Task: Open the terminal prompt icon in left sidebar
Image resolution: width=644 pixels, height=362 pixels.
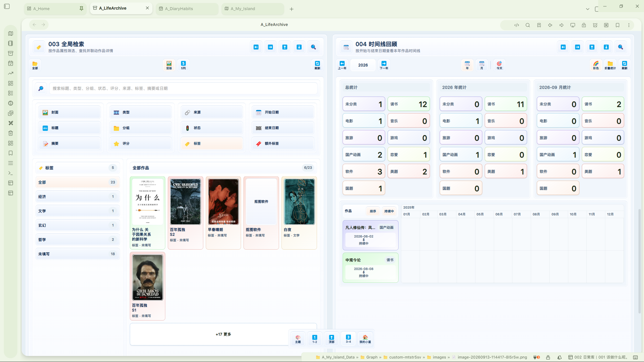Action: point(11,173)
